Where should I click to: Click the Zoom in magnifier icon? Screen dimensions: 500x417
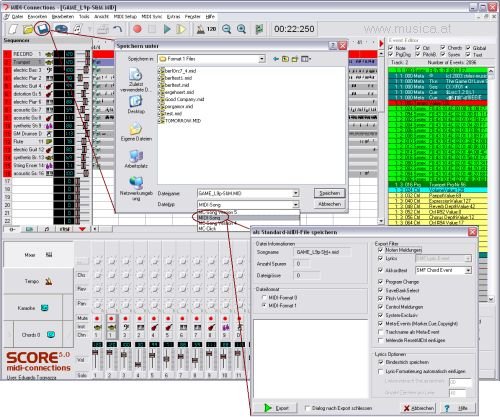coord(241,29)
